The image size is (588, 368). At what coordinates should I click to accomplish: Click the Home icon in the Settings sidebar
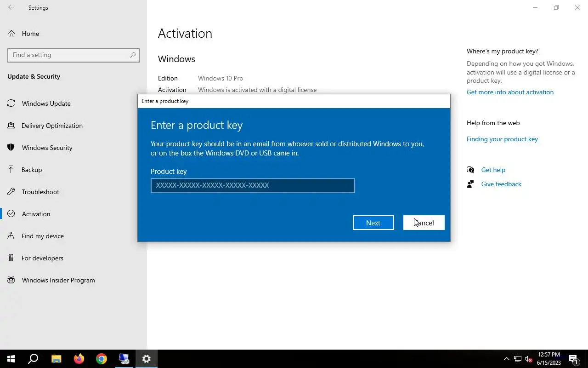click(x=11, y=34)
